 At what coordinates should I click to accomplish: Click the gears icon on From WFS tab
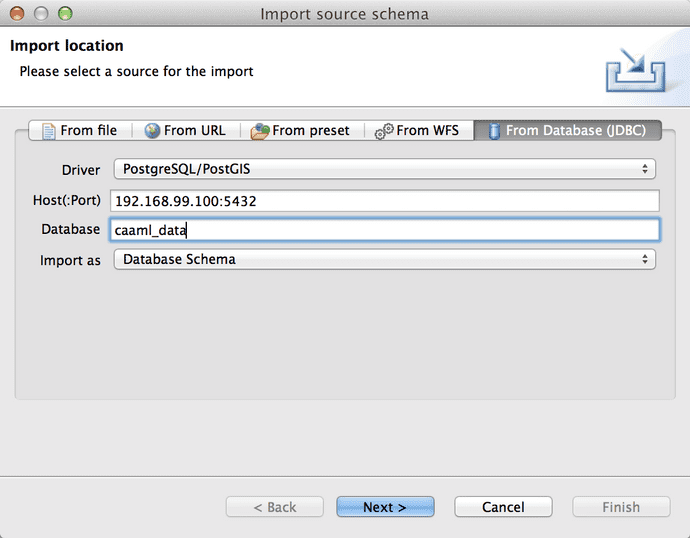[x=384, y=131]
